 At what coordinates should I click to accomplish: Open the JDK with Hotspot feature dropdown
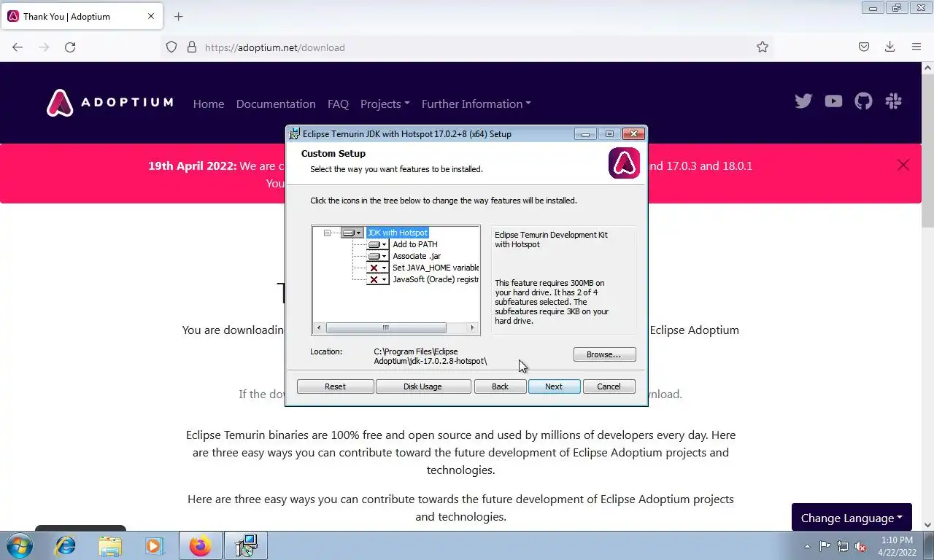click(x=352, y=233)
